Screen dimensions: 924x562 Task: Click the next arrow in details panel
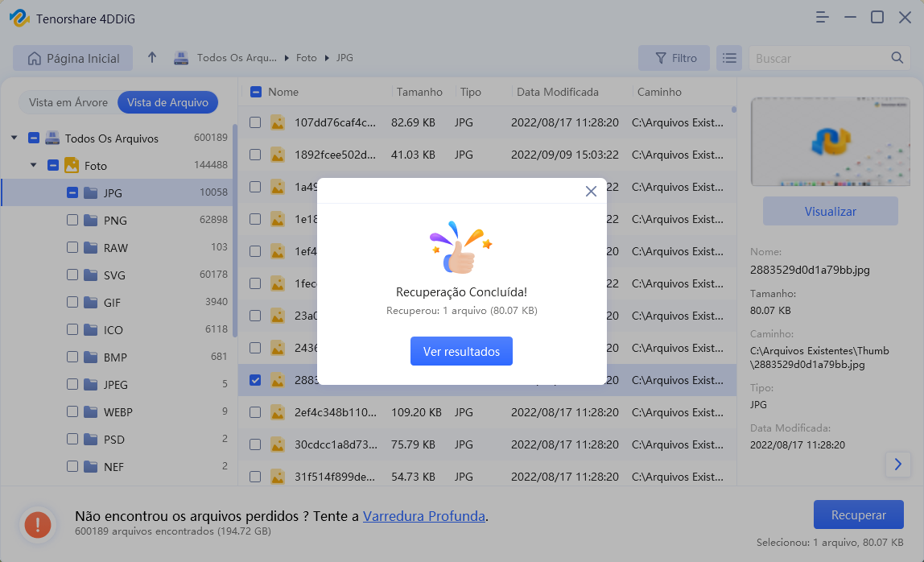[x=897, y=464]
